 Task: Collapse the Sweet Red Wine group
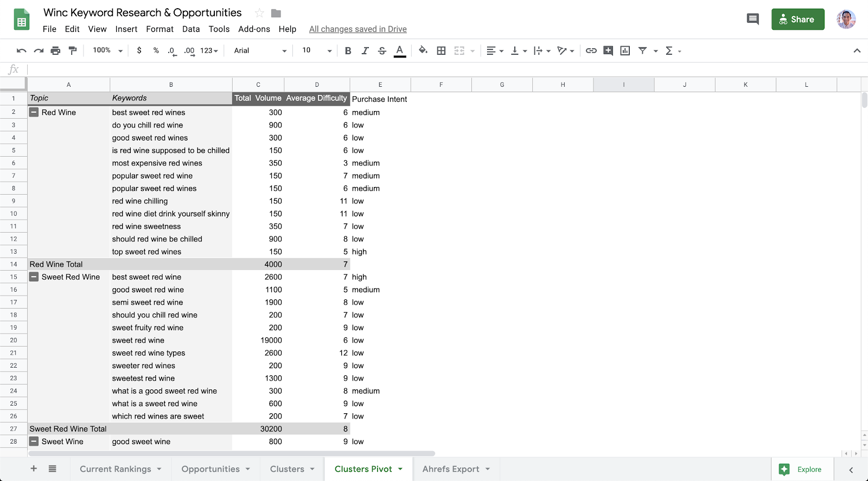tap(34, 277)
